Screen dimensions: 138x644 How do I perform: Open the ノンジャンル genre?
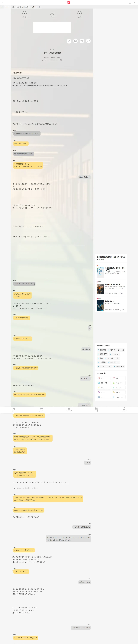(x=118, y=397)
